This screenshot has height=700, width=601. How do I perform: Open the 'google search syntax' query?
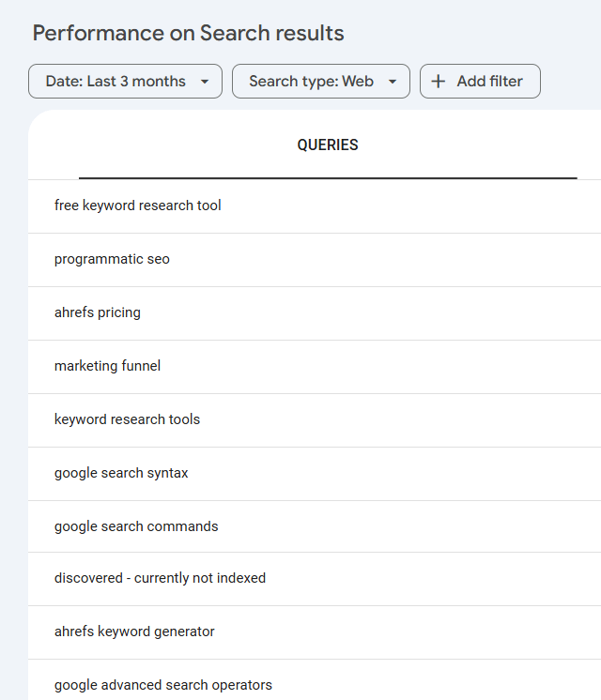(x=121, y=473)
